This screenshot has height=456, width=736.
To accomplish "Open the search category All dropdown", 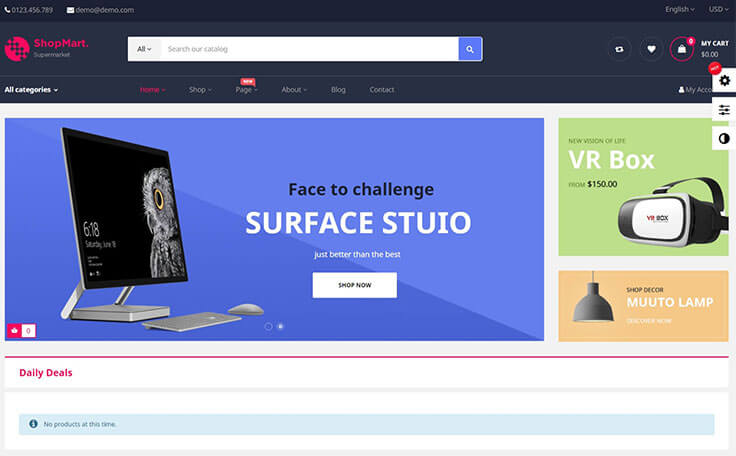I will (x=144, y=49).
